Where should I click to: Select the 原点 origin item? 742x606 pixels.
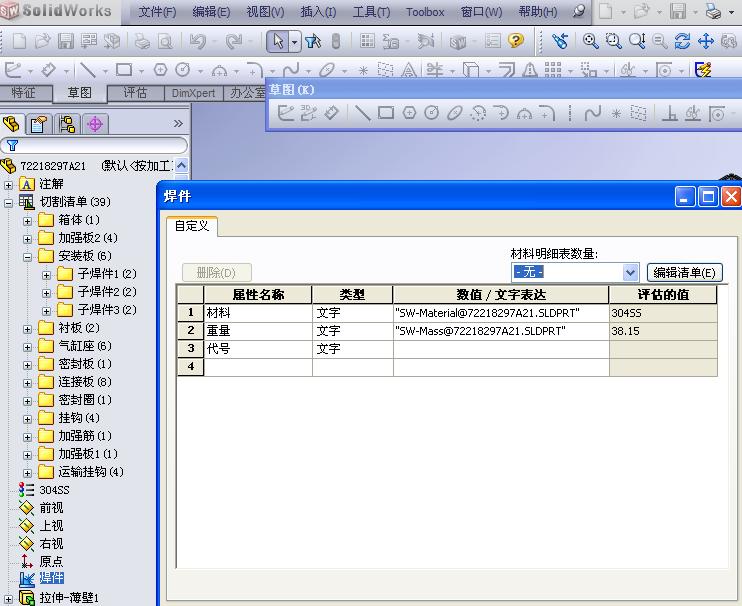point(51,562)
